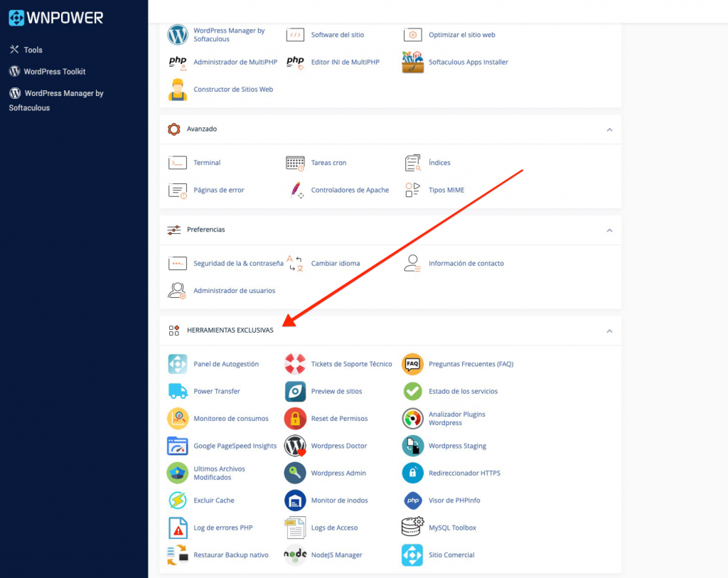The image size is (728, 578).
Task: Click the Administrador de usuarios icon
Action: [177, 291]
